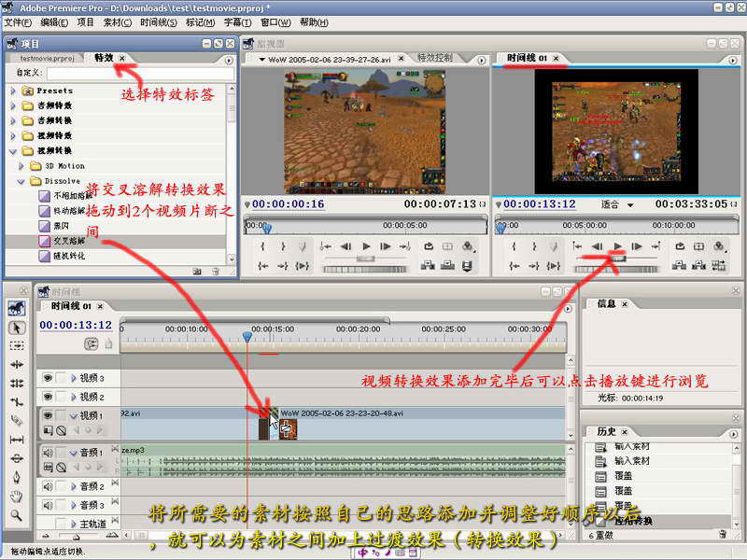Mute the 音频 3 track speaker
This screenshot has height=560, width=747.
[x=48, y=505]
